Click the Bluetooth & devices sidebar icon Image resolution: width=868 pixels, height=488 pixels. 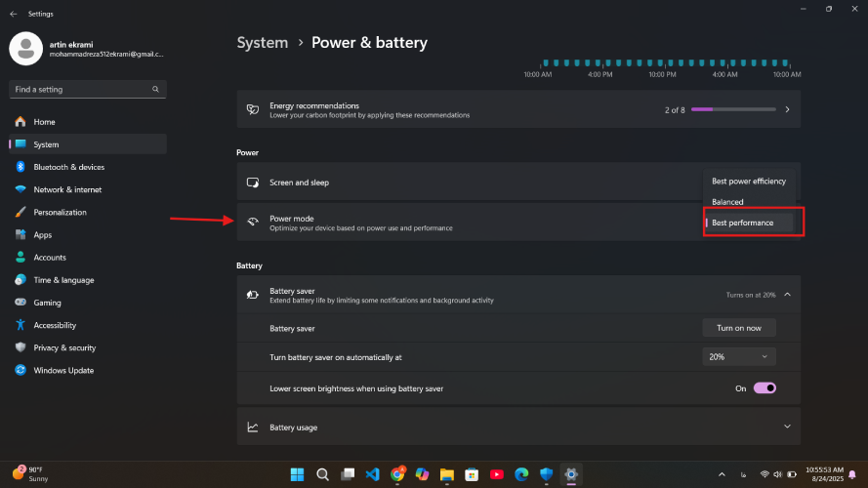20,167
